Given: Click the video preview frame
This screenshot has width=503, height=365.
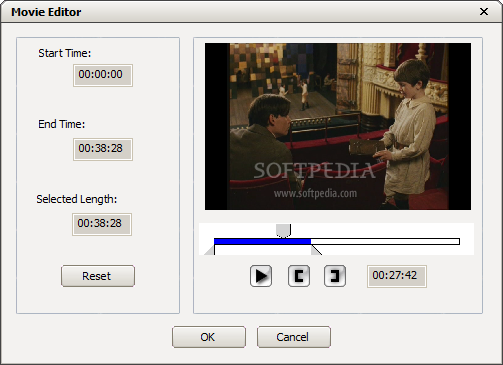Looking at the screenshot, I should [x=338, y=126].
